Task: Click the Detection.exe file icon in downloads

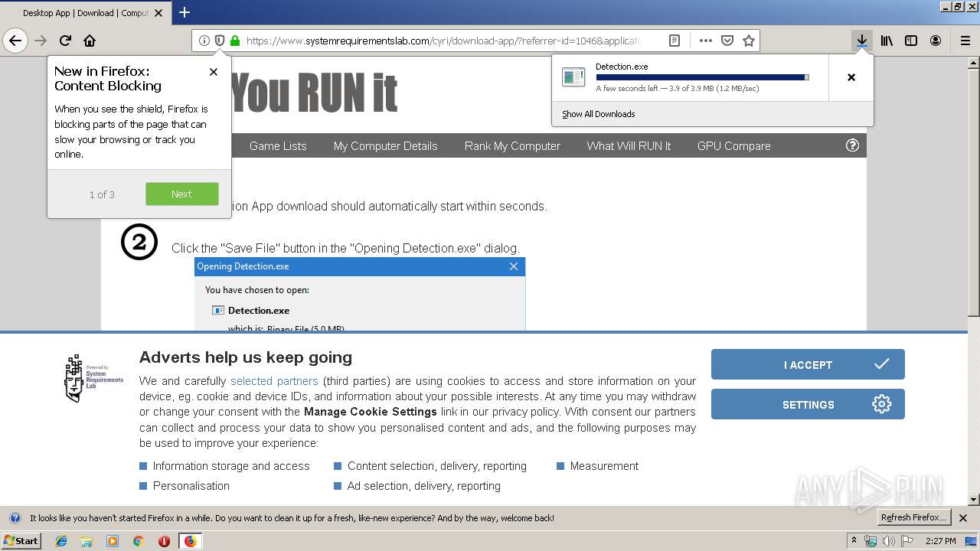Action: [573, 77]
